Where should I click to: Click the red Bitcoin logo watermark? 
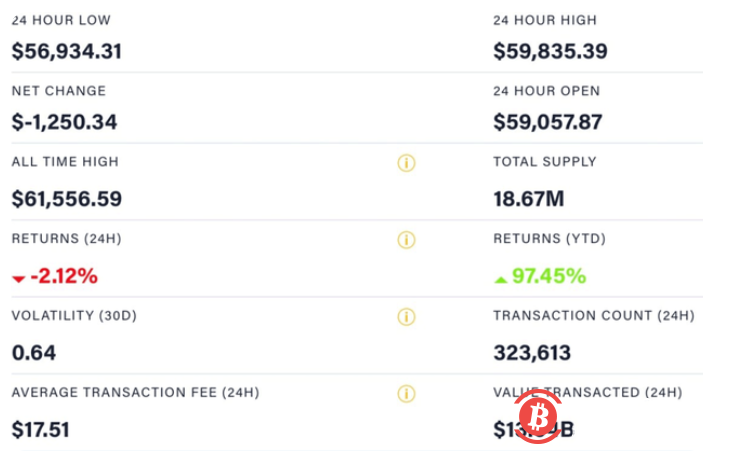click(540, 413)
